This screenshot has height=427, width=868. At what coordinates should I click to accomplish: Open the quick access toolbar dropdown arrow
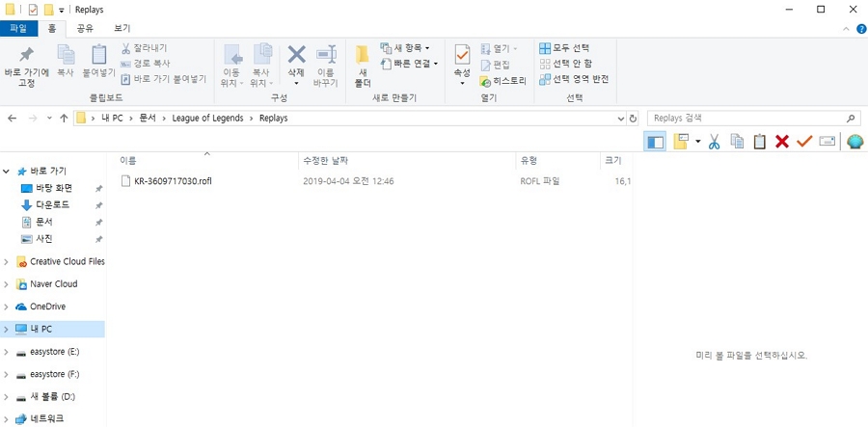pyautogui.click(x=61, y=10)
